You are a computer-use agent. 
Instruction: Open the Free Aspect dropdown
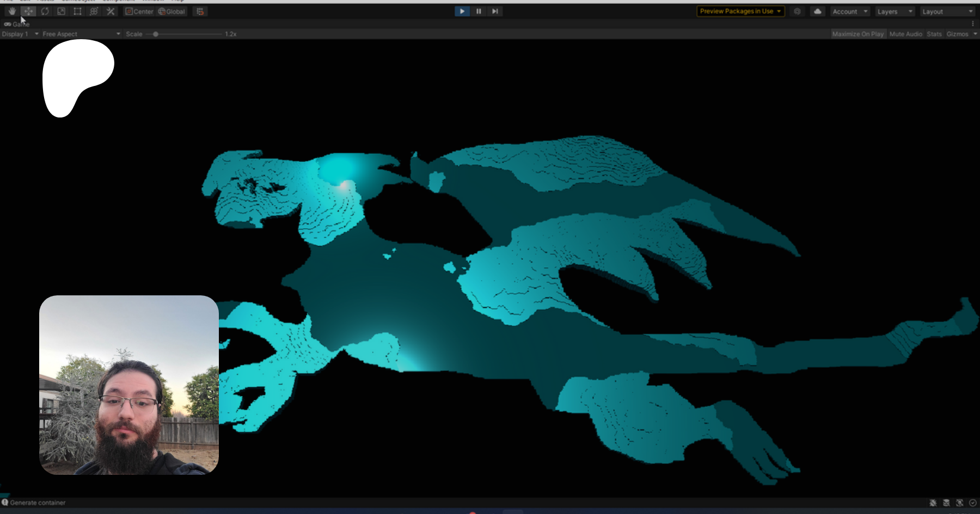point(81,34)
